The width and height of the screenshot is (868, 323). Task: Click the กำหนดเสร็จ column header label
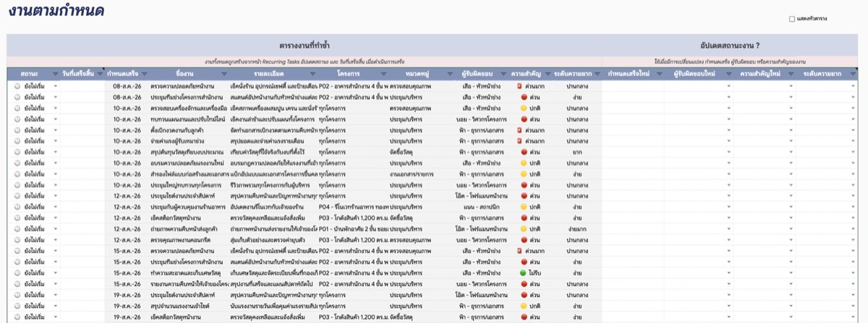(x=123, y=75)
